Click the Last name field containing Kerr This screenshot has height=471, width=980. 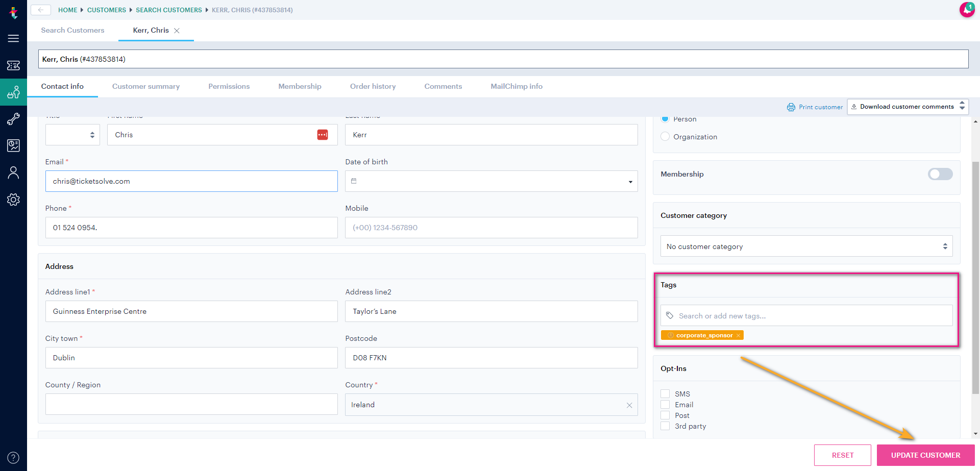click(x=492, y=135)
